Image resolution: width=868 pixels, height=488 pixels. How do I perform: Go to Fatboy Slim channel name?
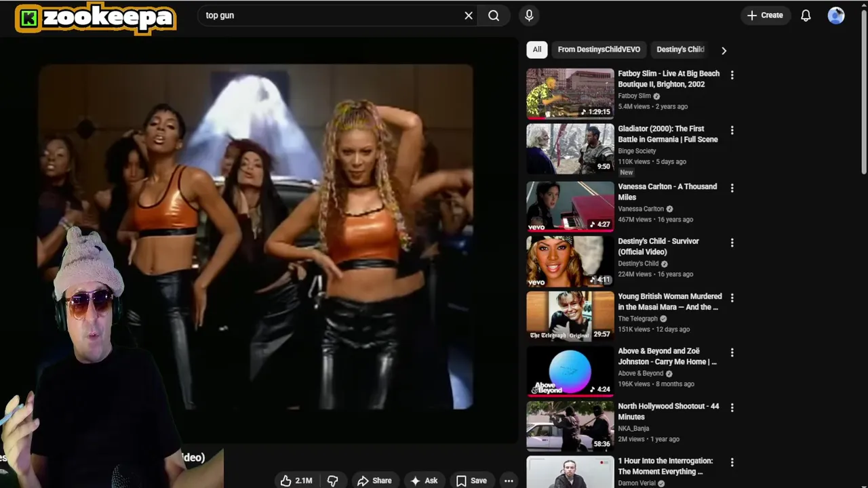(634, 96)
